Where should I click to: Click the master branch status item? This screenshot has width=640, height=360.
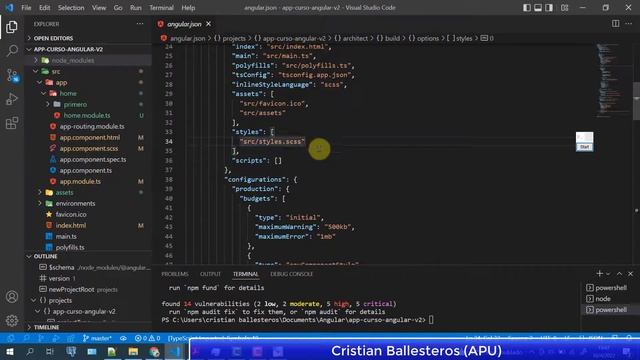pyautogui.click(x=97, y=338)
